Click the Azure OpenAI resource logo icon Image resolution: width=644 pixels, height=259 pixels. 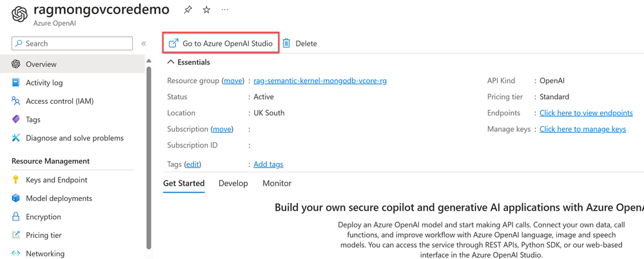19,14
